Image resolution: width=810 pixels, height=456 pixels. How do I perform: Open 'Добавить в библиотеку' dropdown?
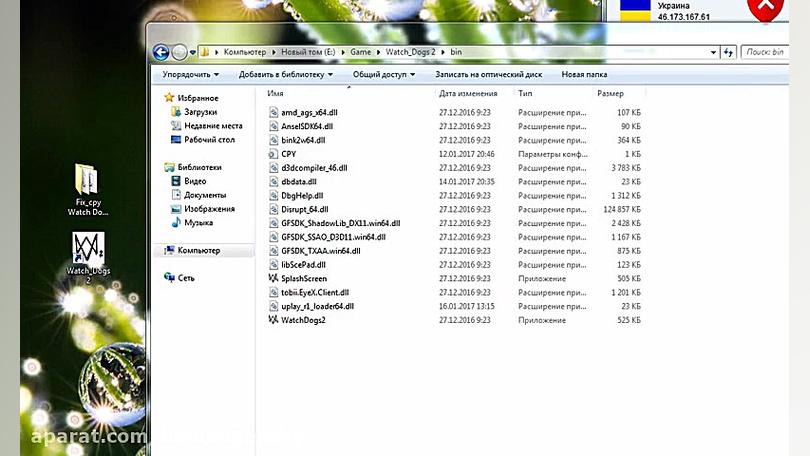[286, 74]
